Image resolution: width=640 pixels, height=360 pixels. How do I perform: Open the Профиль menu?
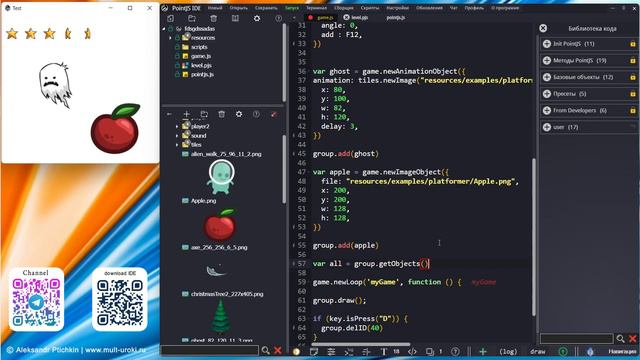(x=474, y=8)
